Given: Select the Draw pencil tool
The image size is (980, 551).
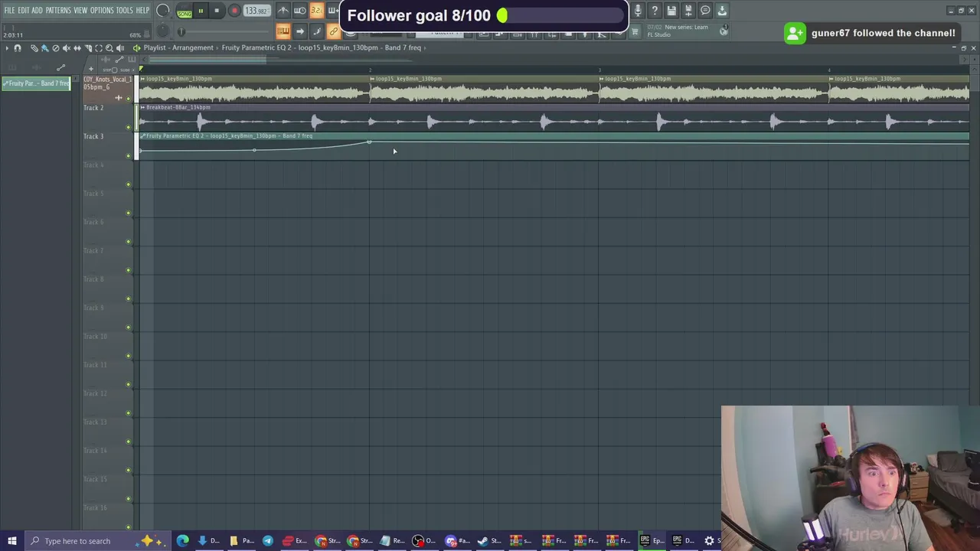Looking at the screenshot, I should coord(34,48).
